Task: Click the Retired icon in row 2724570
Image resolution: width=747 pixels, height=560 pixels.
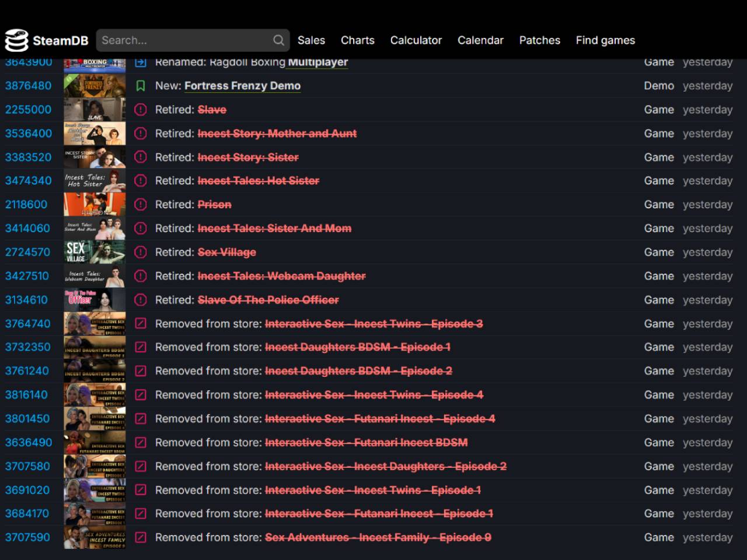Action: coord(141,253)
